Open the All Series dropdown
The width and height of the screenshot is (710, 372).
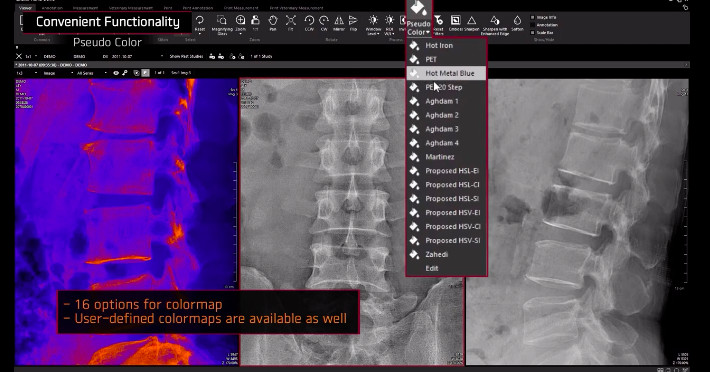click(106, 73)
